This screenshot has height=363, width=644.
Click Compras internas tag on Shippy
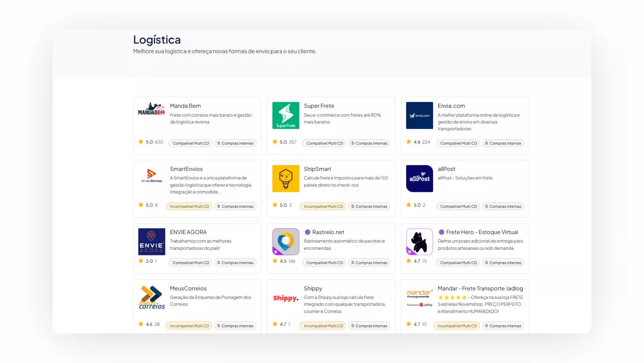369,326
